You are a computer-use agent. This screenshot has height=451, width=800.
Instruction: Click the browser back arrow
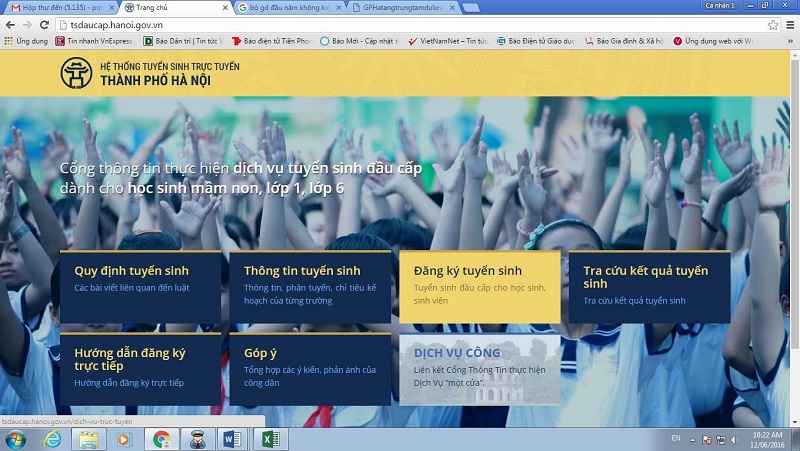coord(10,24)
